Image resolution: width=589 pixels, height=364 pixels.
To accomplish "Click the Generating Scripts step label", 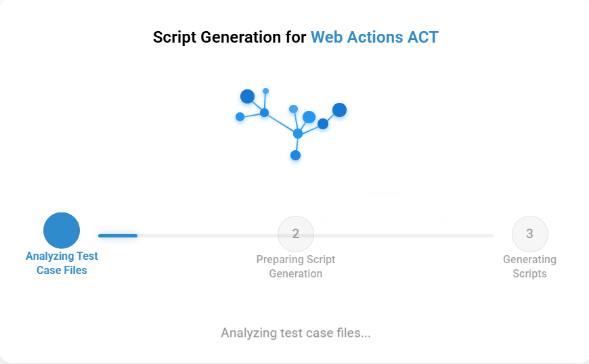I will tap(529, 267).
